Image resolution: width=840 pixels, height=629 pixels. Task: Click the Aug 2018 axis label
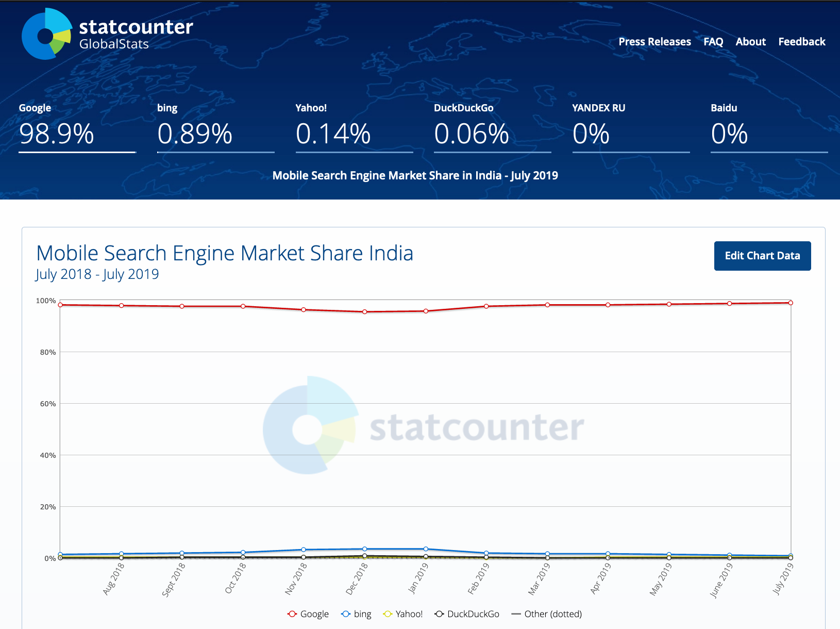(114, 579)
